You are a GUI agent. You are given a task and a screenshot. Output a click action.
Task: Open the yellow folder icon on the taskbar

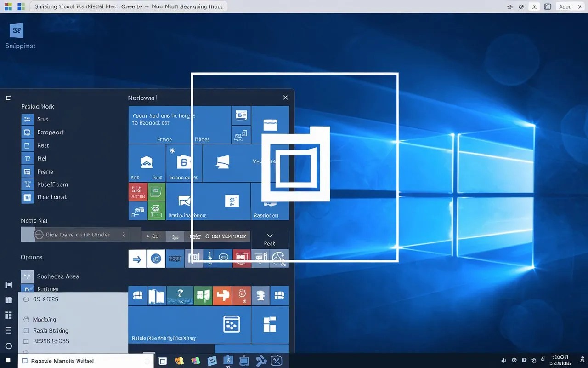coord(180,361)
